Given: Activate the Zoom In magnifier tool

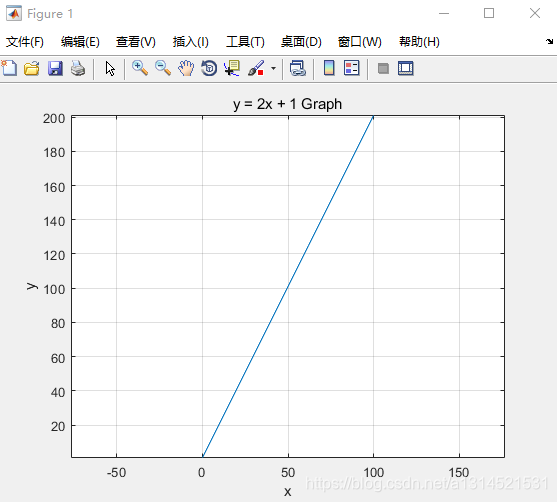Looking at the screenshot, I should 140,68.
